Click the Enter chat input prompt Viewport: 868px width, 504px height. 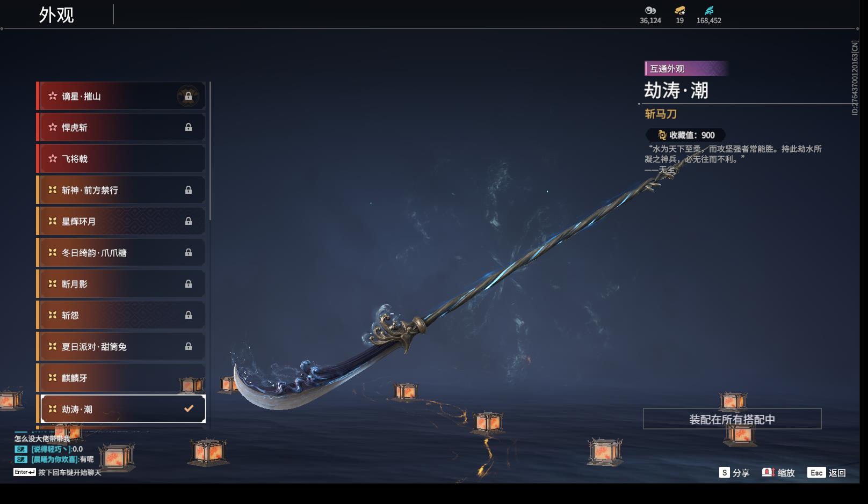[57, 472]
